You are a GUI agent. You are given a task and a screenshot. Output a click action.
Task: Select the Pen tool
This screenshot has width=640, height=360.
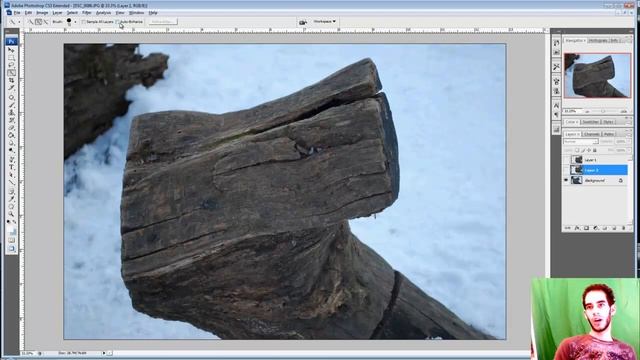tap(11, 159)
